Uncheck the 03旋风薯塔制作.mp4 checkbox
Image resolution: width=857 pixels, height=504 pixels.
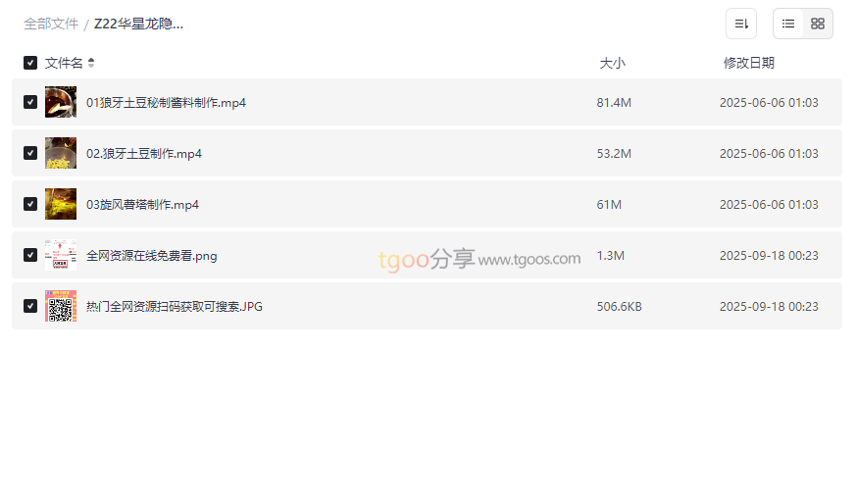point(30,204)
